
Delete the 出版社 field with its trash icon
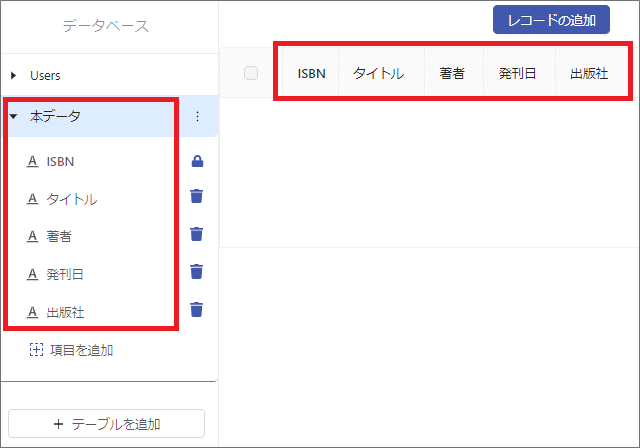tap(197, 309)
